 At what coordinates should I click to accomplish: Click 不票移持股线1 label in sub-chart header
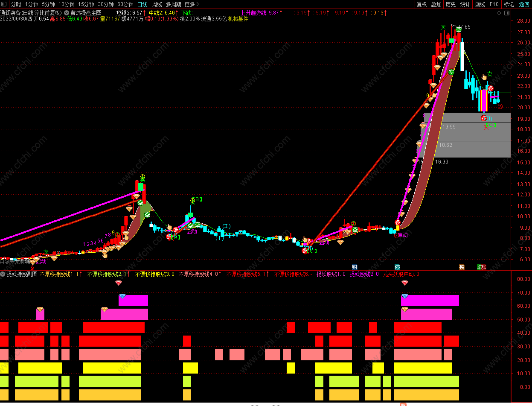(x=58, y=274)
